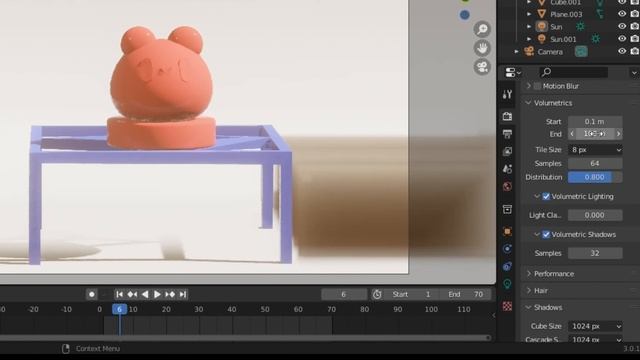Jump to the end frame in the timeline

click(x=182, y=294)
